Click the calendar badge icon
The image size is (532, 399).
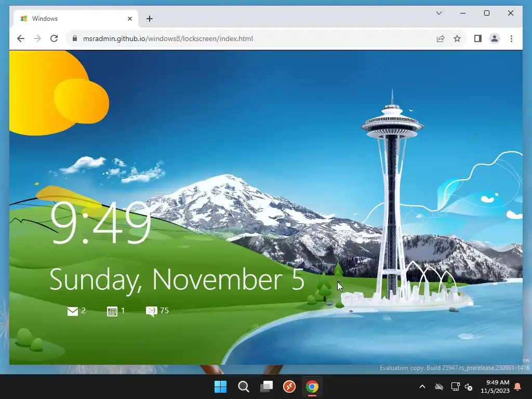112,311
